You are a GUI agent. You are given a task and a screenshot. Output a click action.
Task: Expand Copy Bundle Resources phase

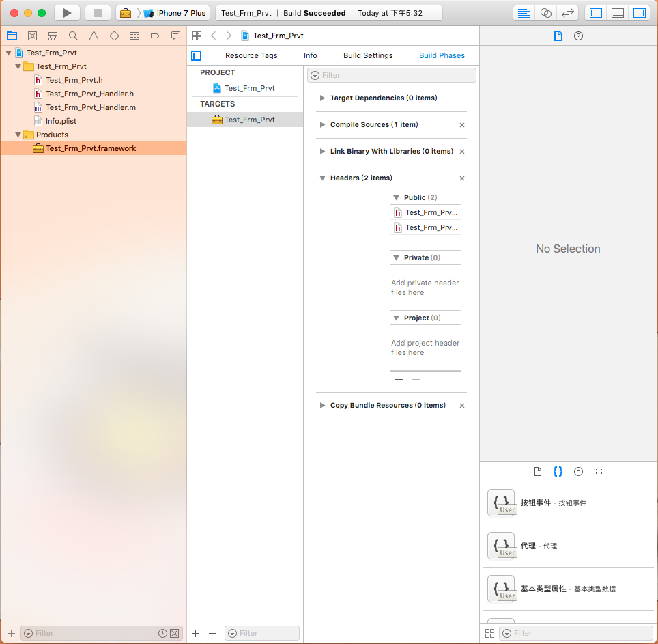tap(322, 405)
